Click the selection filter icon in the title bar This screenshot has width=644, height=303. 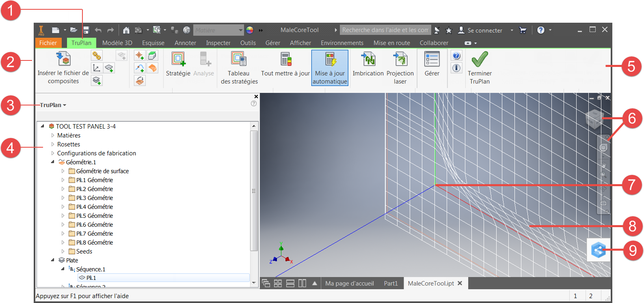click(157, 30)
